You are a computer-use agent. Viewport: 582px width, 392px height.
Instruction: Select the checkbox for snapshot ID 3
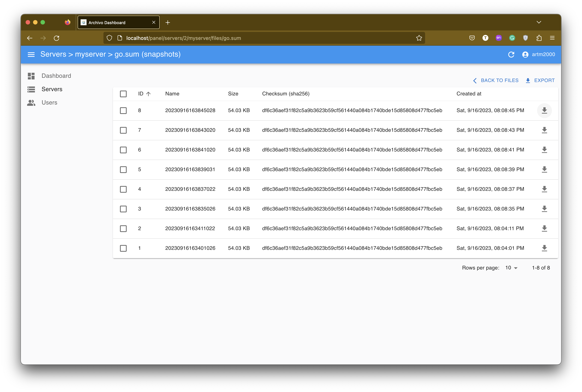point(123,209)
